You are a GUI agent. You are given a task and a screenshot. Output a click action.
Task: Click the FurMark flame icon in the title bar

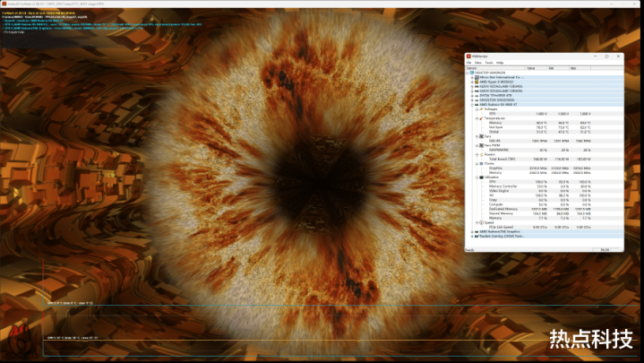4,4
